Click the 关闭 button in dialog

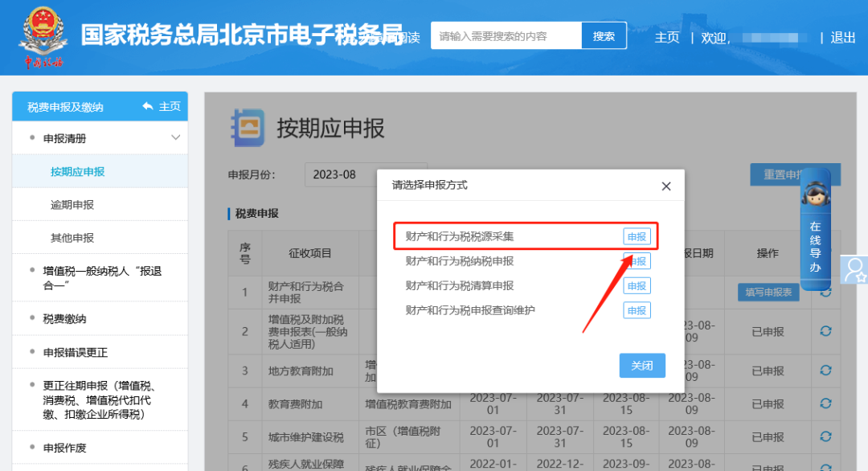coord(642,365)
